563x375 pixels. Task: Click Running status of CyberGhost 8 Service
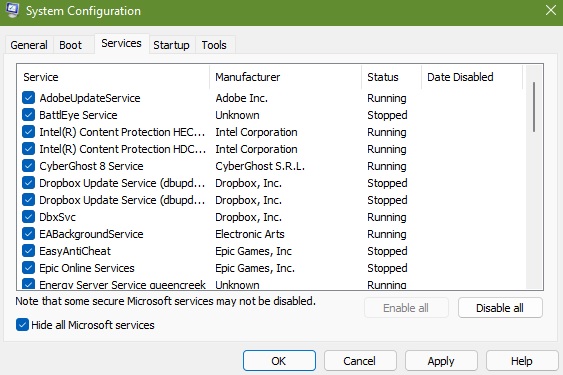coord(387,166)
